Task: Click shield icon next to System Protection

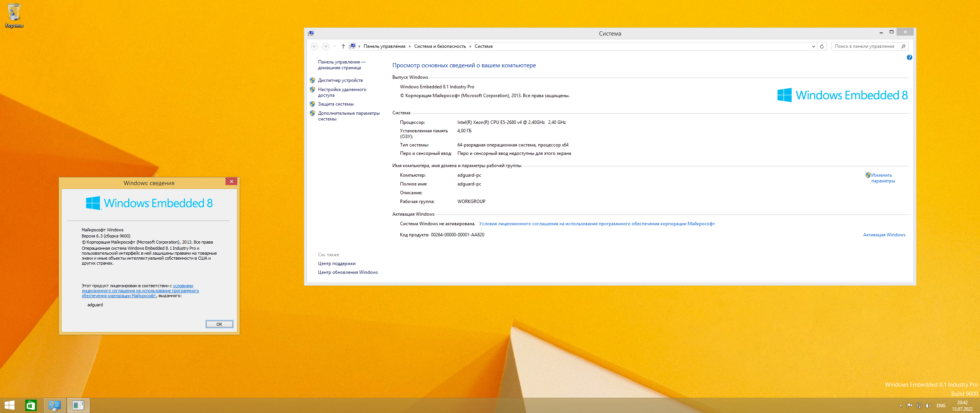Action: (312, 104)
